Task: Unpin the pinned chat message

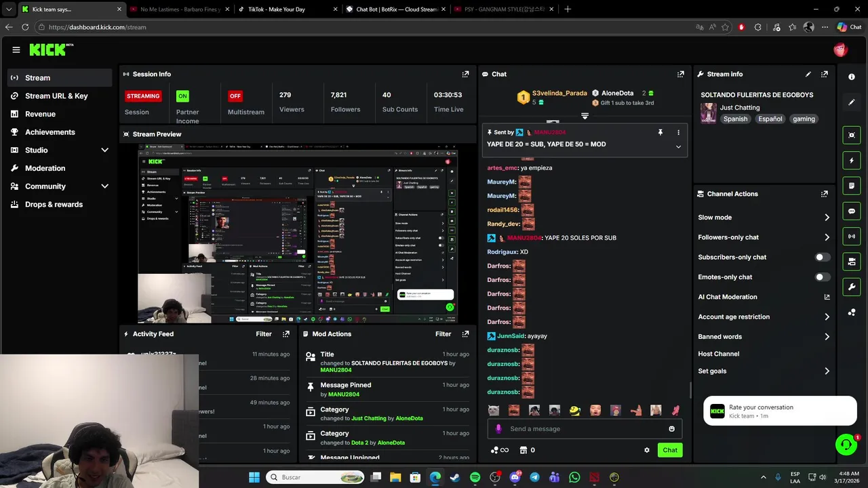Action: pyautogui.click(x=660, y=132)
